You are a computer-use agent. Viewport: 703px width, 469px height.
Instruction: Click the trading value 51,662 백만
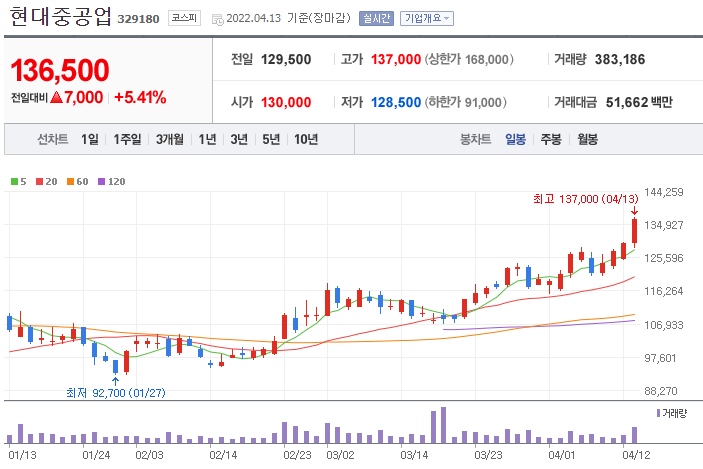coord(639,103)
